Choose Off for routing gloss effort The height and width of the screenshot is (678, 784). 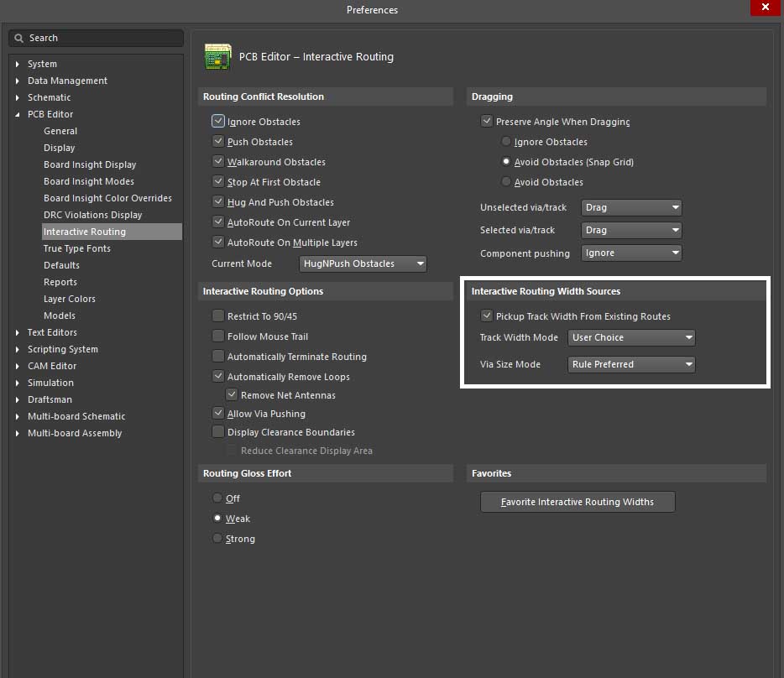(218, 498)
